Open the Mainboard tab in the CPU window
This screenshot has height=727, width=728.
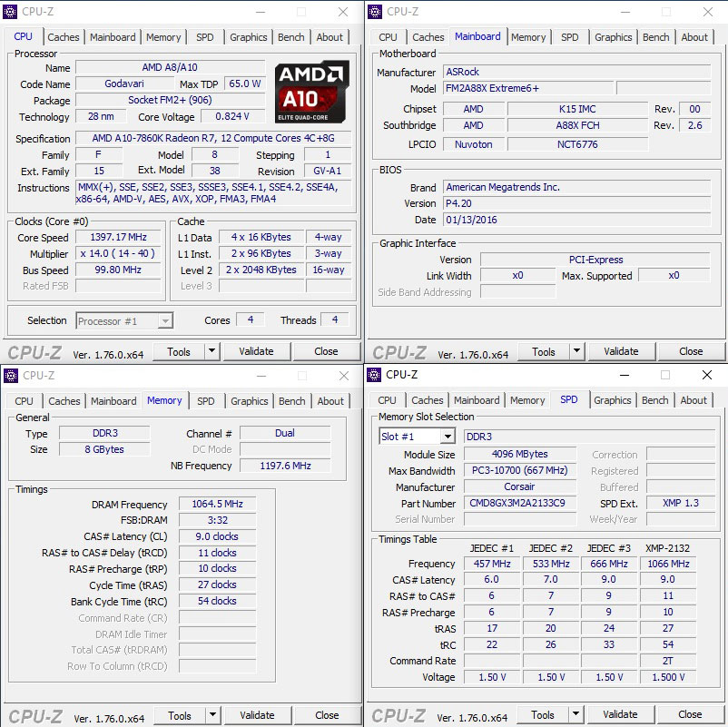[113, 37]
